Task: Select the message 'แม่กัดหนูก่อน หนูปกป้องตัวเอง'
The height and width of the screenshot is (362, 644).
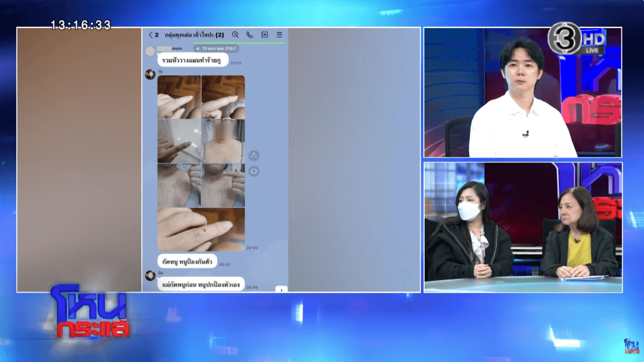Action: coord(201,284)
